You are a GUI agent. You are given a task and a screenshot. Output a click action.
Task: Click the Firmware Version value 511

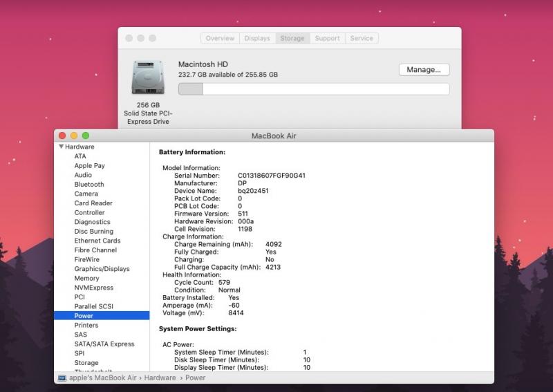(243, 214)
